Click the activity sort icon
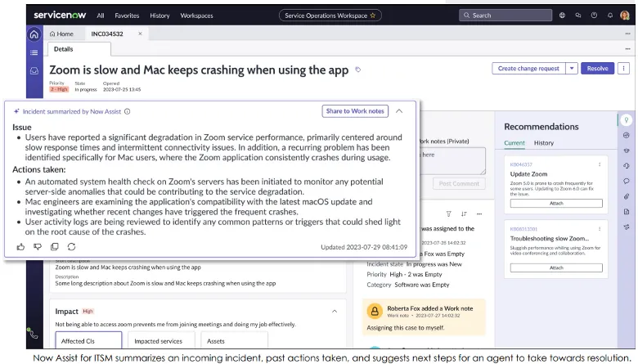Image resolution: width=638 pixels, height=364 pixels. (x=464, y=214)
